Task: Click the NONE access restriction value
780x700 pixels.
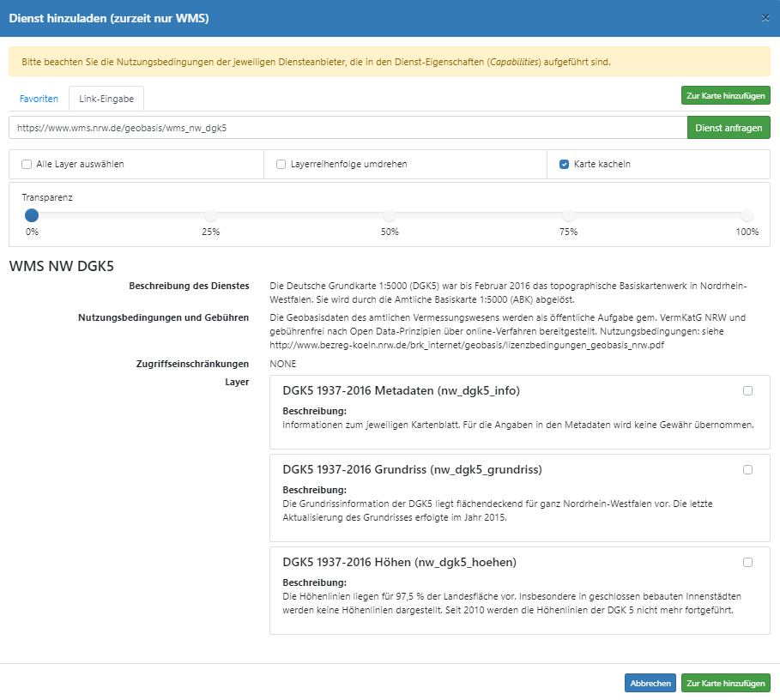Action: click(282, 364)
